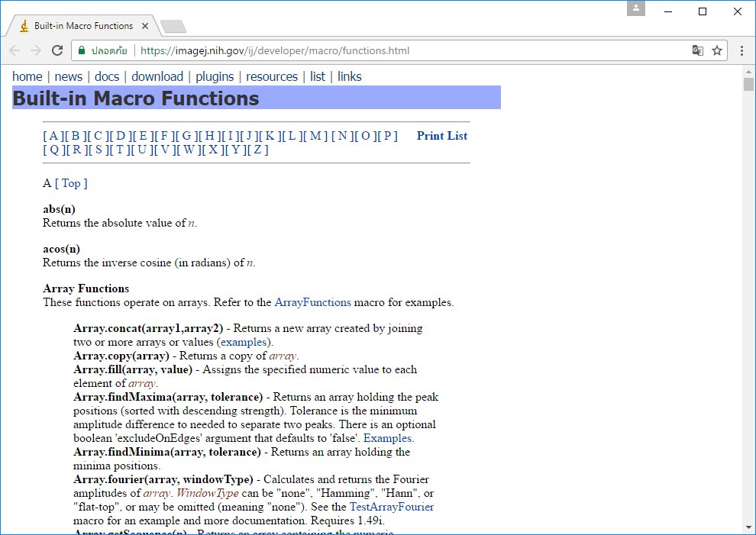Open the ArrayFunctions macro examples link
Screen dimensions: 756x535
pyautogui.click(x=312, y=302)
